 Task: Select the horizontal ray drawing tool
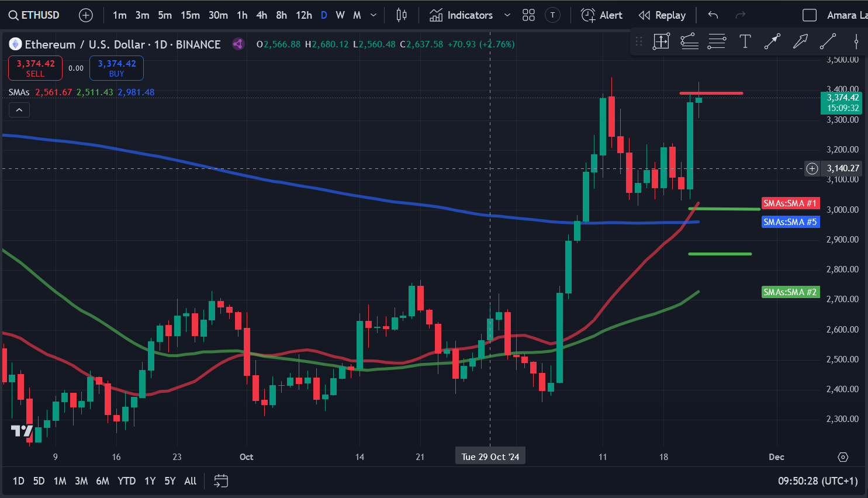(690, 41)
